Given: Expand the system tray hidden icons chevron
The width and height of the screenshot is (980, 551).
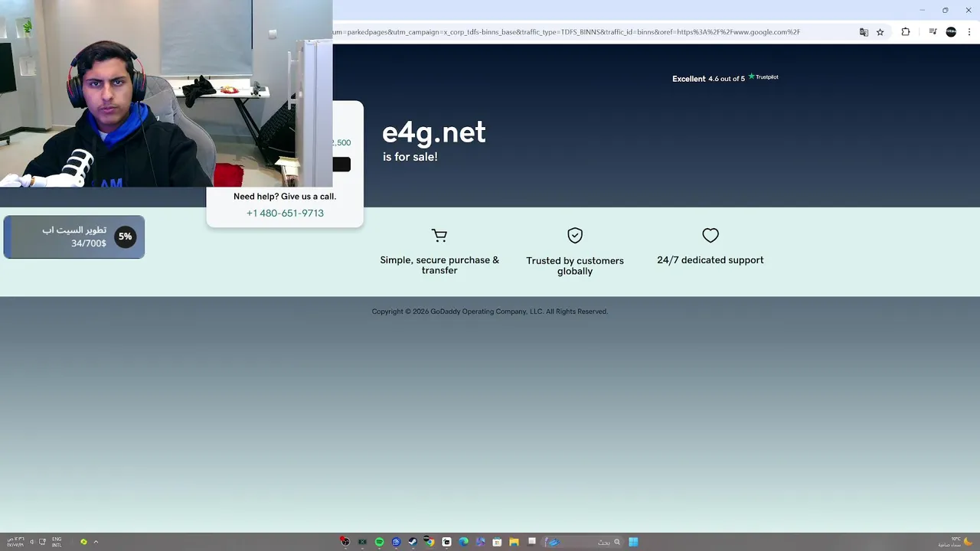Looking at the screenshot, I should coord(96,542).
